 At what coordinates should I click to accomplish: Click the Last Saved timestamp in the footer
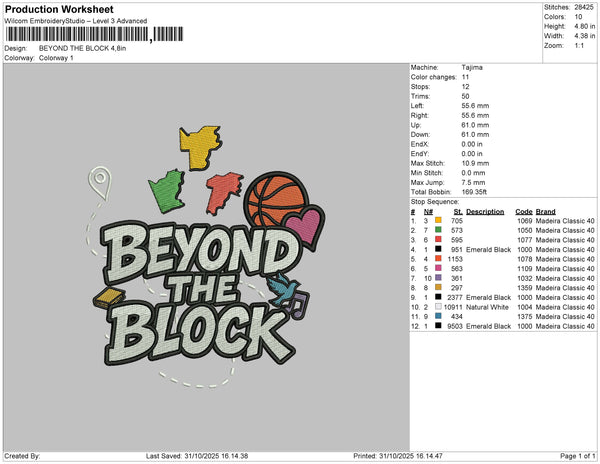pos(197,456)
